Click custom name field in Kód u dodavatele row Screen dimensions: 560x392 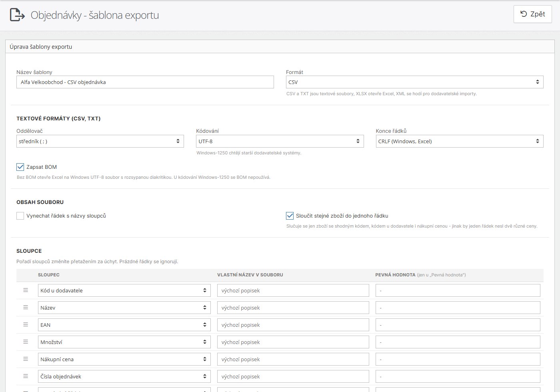293,290
